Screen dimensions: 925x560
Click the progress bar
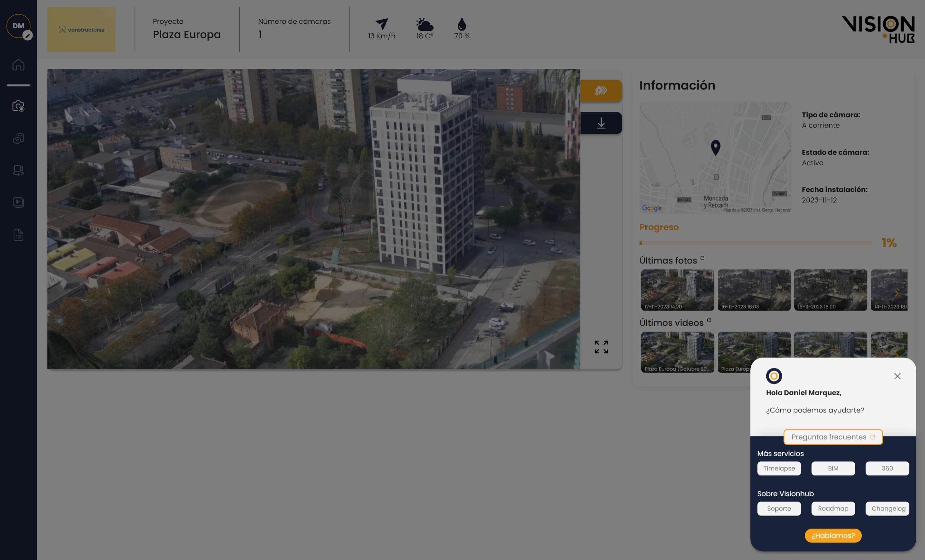tap(755, 243)
